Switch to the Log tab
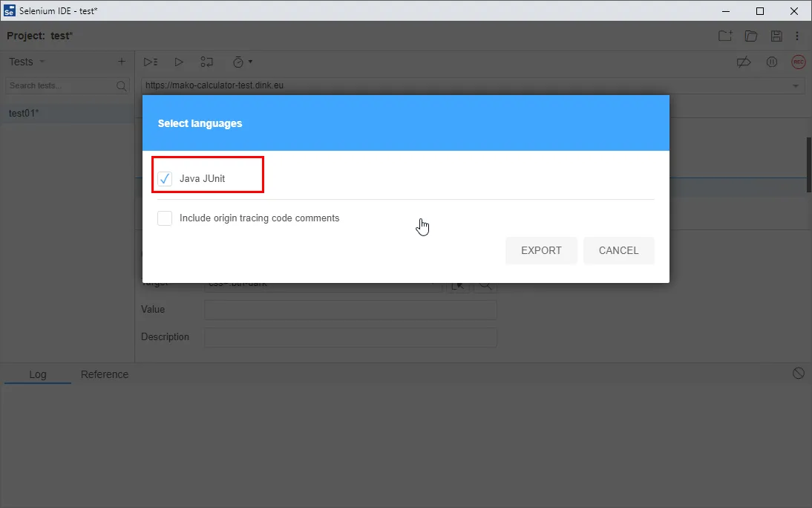 coord(38,374)
